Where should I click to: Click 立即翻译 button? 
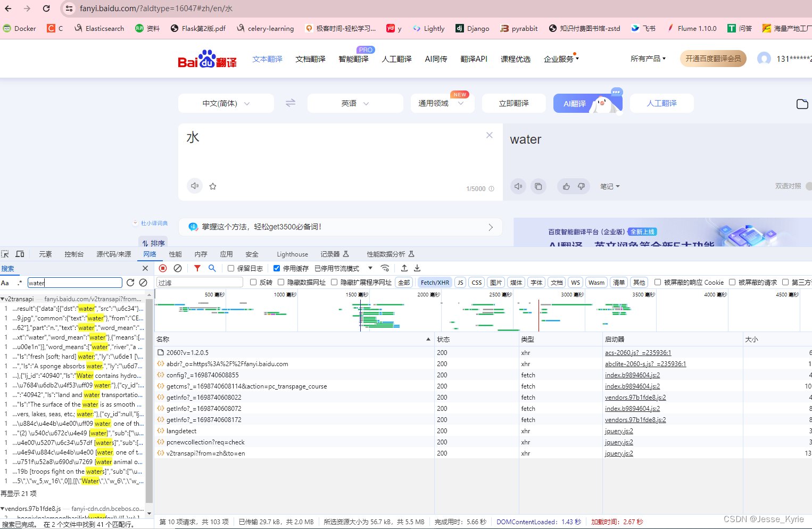pyautogui.click(x=514, y=103)
